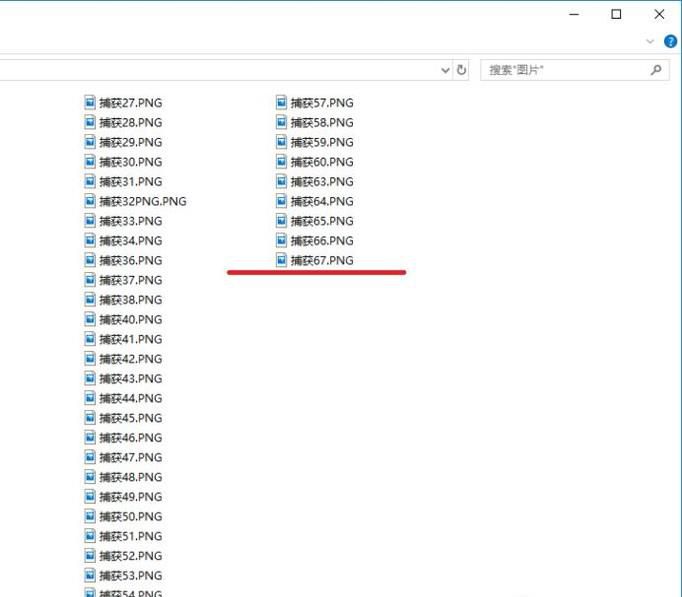Select file 捕获63.PNG
This screenshot has height=597, width=682.
click(322, 182)
